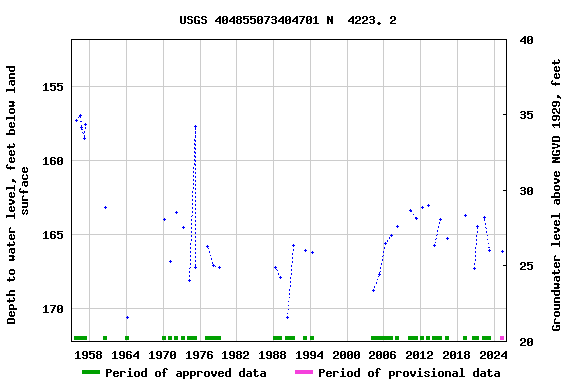Viewport: 576px width, 384px height.
Task: Click the 40 tick on right axis
Action: [526, 40]
